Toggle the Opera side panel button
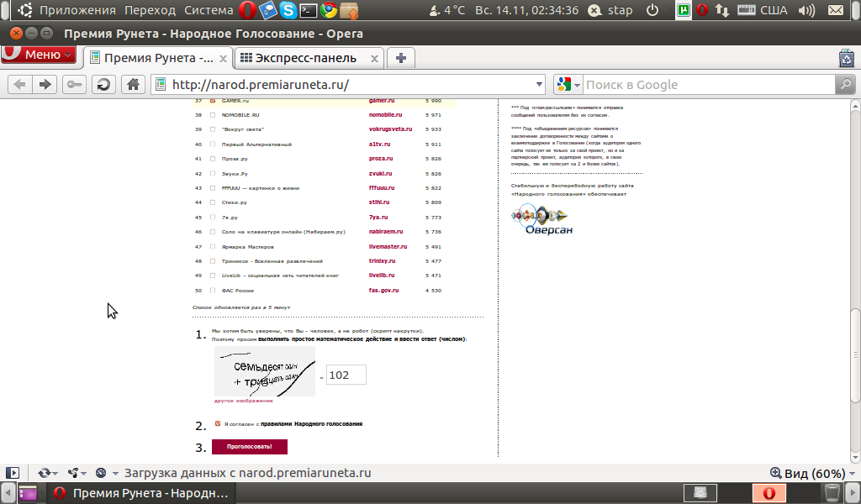861x504 pixels. click(x=12, y=473)
